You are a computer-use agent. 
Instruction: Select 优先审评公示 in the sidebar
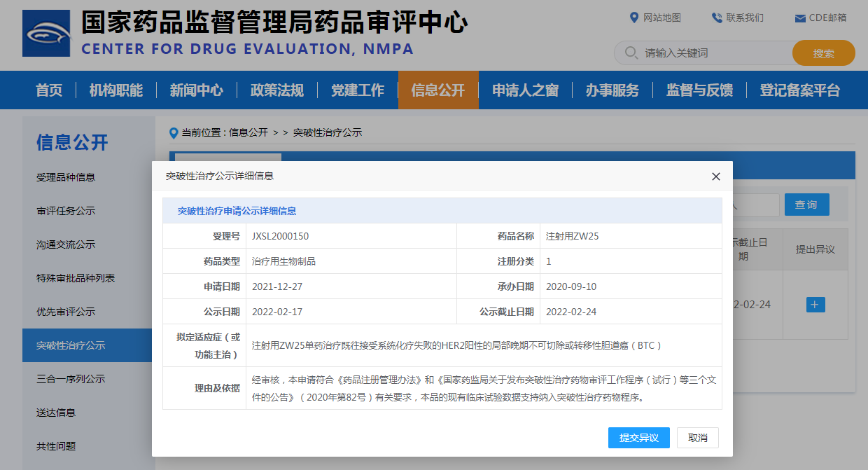[66, 312]
